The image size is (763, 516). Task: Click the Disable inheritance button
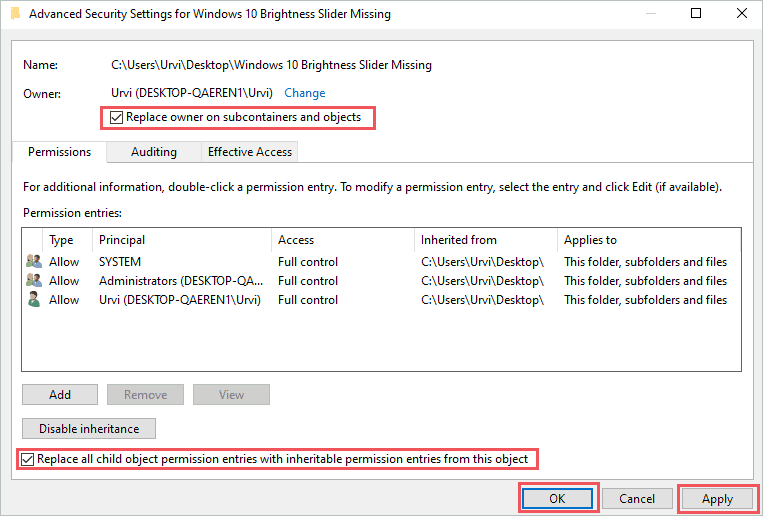tap(89, 429)
